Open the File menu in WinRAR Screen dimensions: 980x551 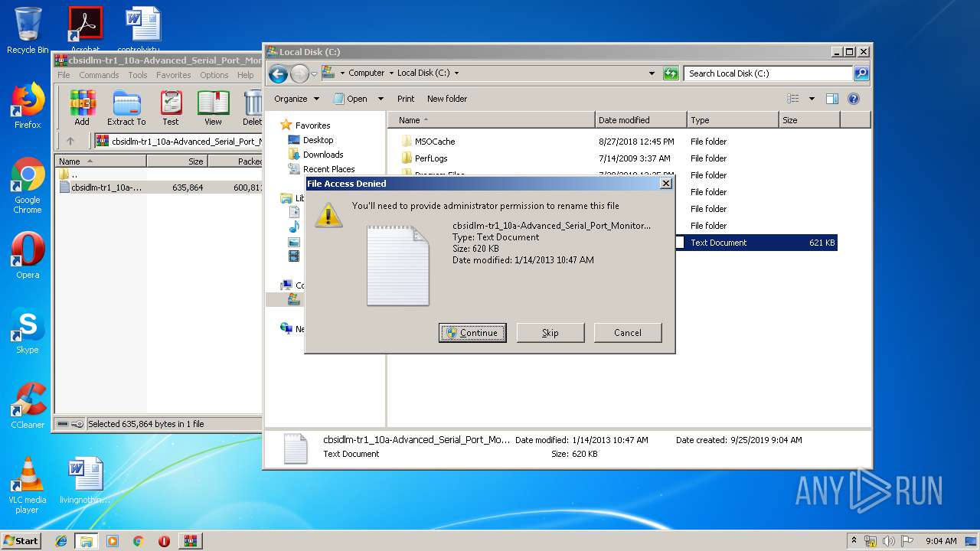pyautogui.click(x=64, y=75)
